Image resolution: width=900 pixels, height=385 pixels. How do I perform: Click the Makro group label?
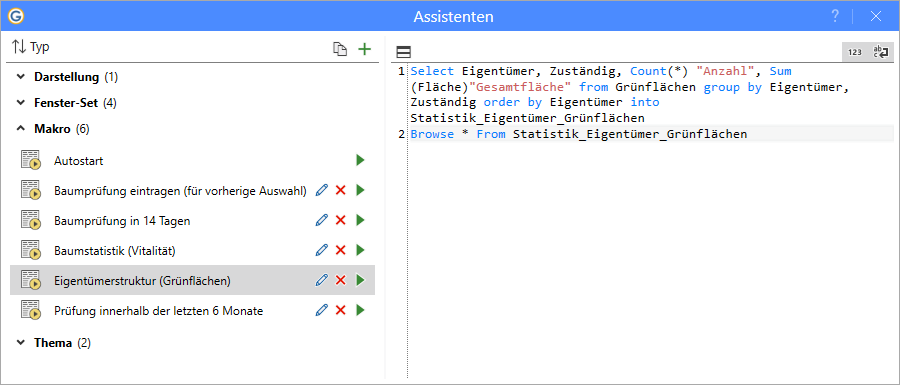[52, 129]
